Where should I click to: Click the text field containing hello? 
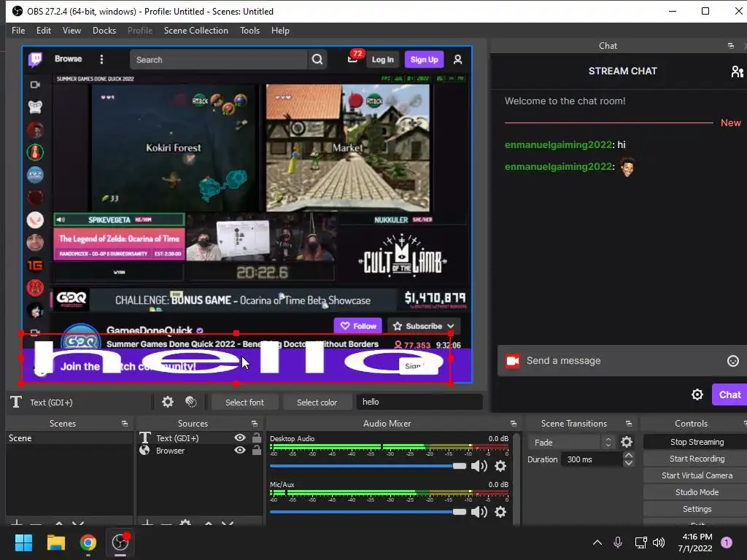(419, 402)
